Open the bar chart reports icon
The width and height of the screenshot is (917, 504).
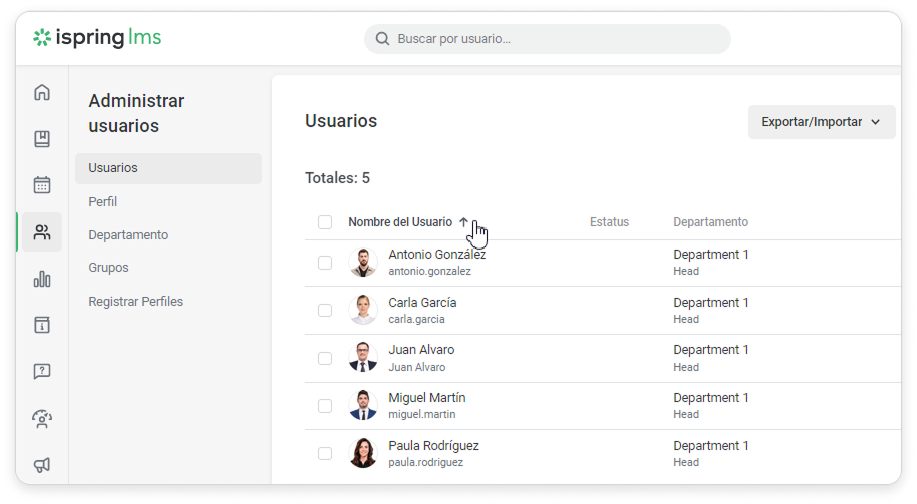(x=42, y=279)
